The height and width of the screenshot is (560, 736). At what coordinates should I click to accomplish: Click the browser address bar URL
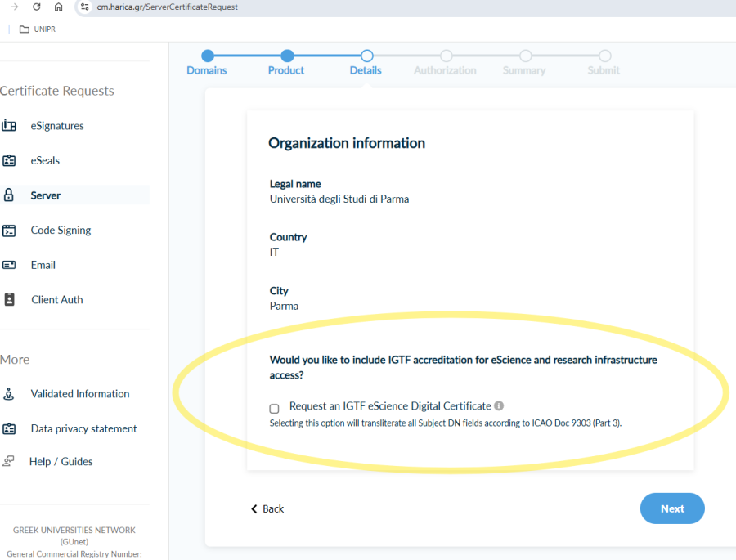coord(168,7)
